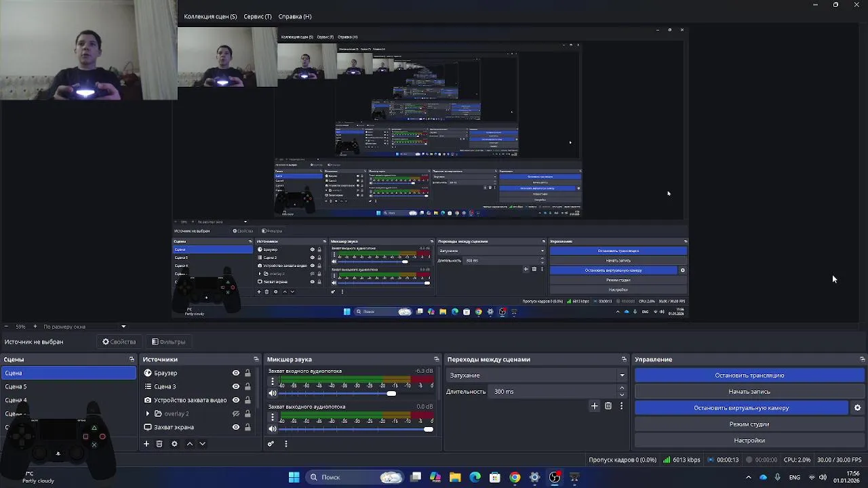Open virtual camera settings gear

click(x=857, y=408)
